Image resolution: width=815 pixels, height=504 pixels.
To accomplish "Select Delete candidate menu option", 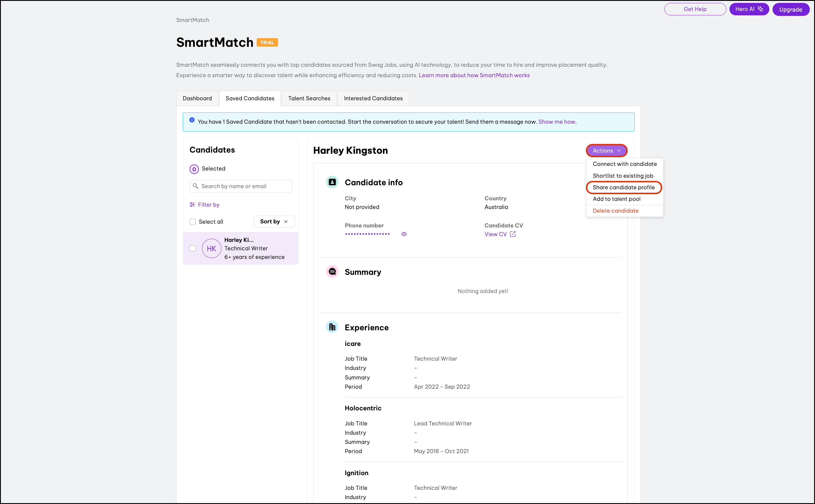I will tap(615, 211).
